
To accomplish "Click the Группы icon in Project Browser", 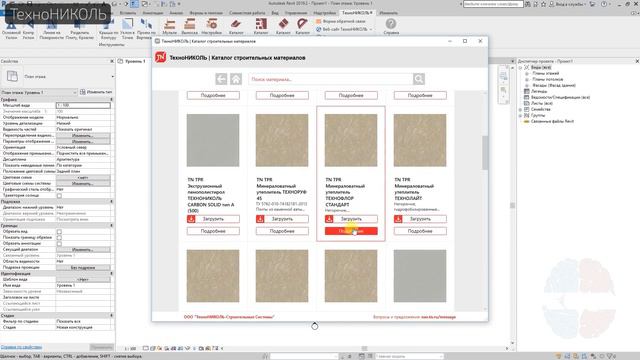I will pos(527,116).
